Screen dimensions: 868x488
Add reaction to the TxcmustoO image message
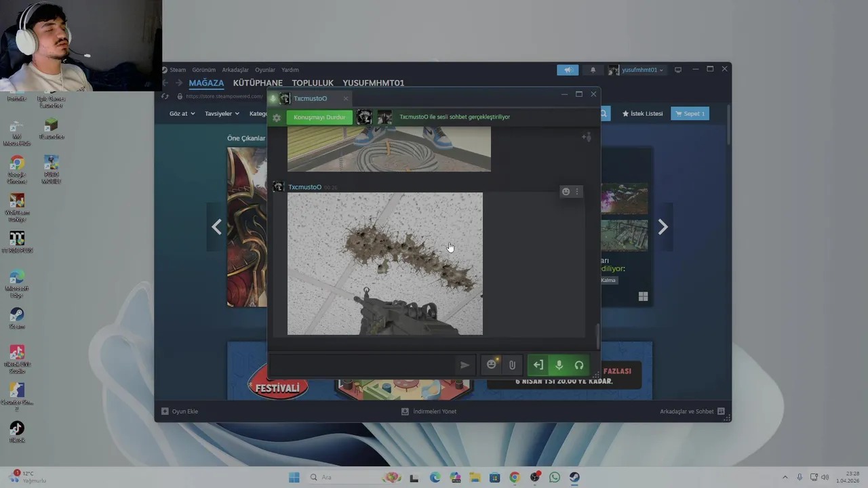click(566, 192)
